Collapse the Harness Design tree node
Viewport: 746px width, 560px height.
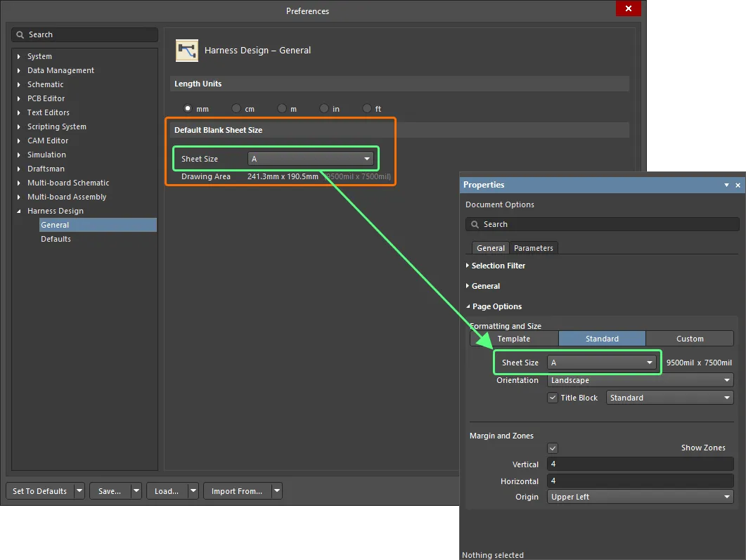(19, 211)
